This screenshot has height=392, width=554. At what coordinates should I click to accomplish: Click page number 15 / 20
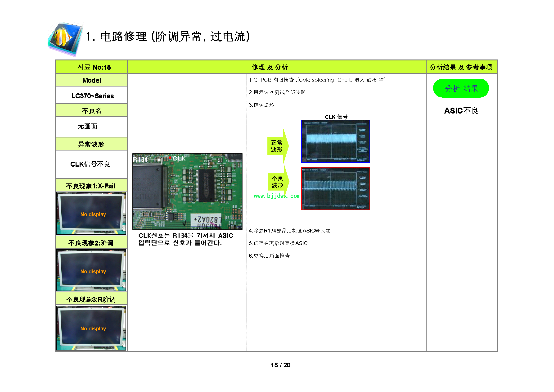pos(280,365)
